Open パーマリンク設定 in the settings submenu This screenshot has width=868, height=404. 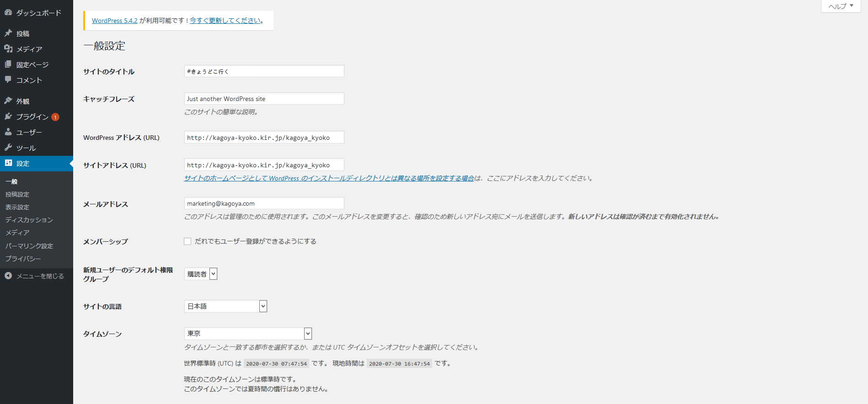[x=29, y=246]
